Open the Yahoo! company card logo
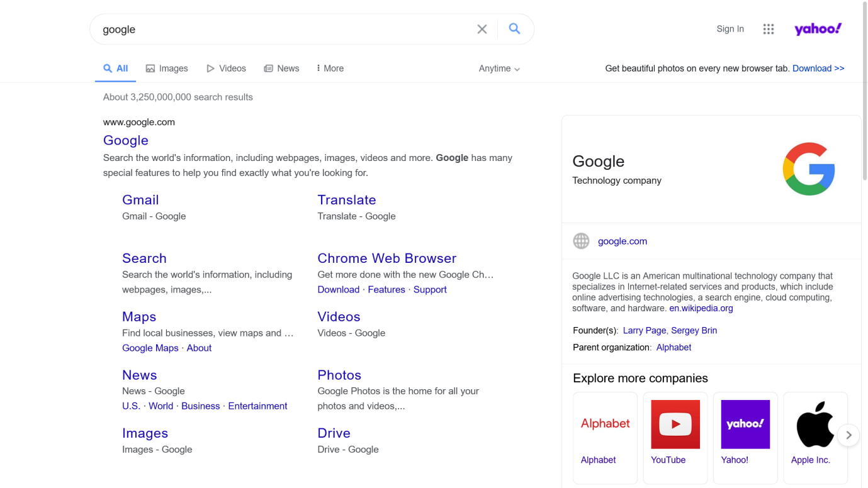868x488 pixels. [x=745, y=424]
